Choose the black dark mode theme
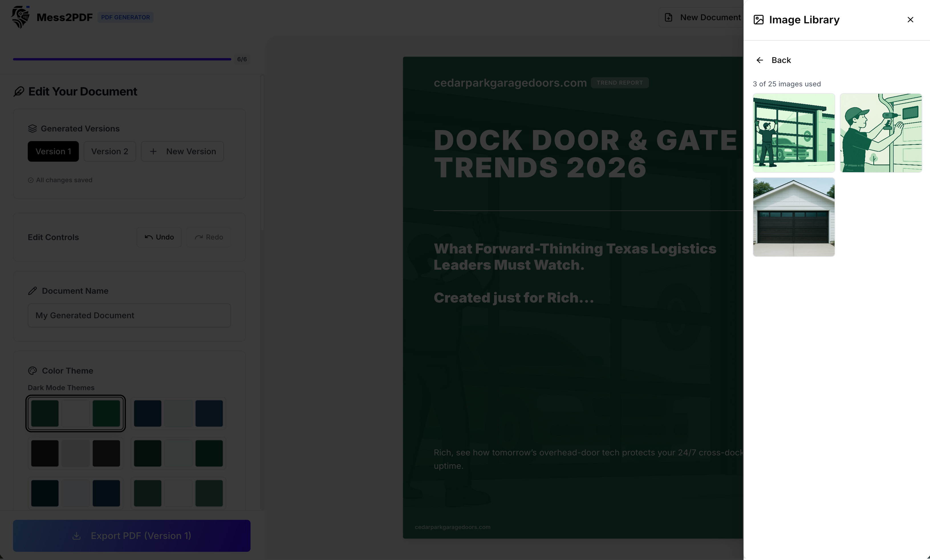The image size is (930, 560). pos(76,453)
